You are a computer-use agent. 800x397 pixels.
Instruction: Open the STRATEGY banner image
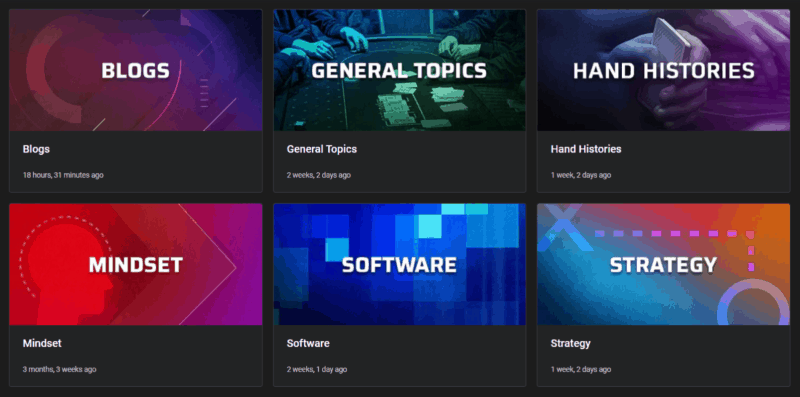tap(663, 264)
